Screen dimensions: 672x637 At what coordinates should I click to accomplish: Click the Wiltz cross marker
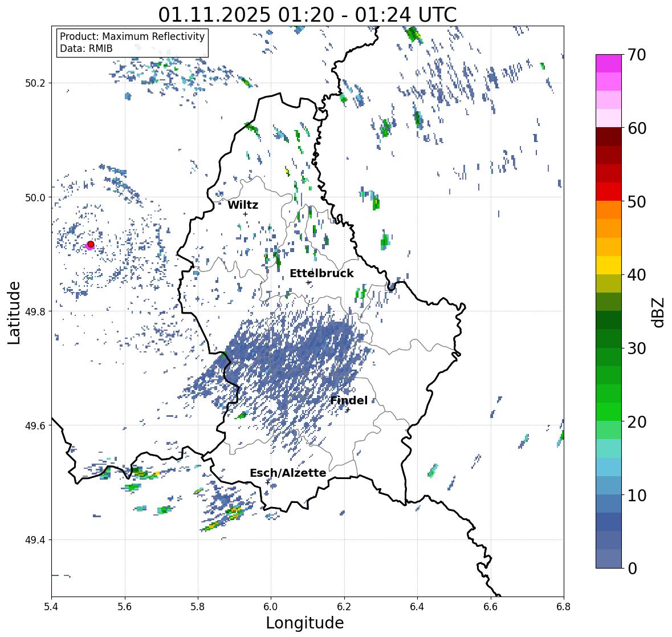point(245,214)
